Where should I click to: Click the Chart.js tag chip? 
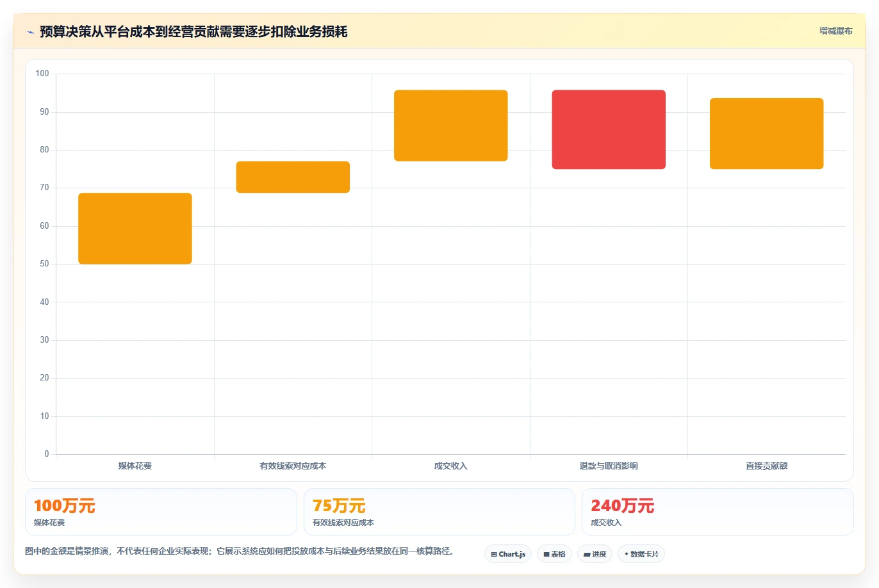click(508, 554)
